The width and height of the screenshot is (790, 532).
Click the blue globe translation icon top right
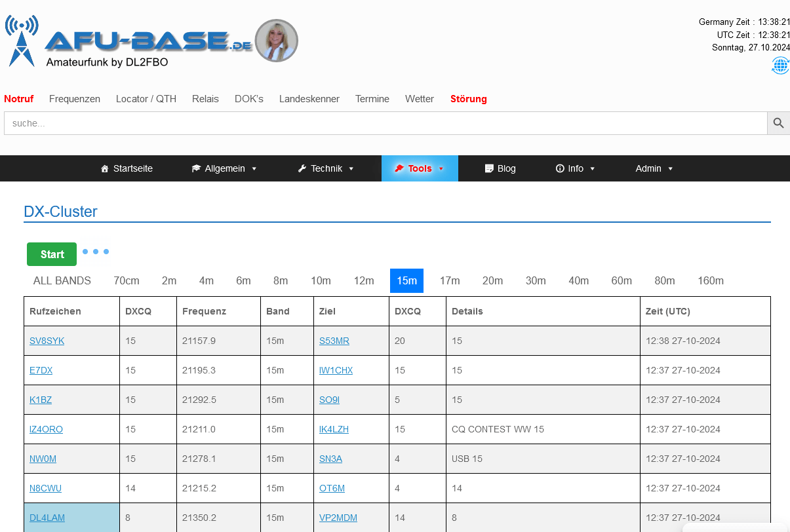[x=780, y=66]
